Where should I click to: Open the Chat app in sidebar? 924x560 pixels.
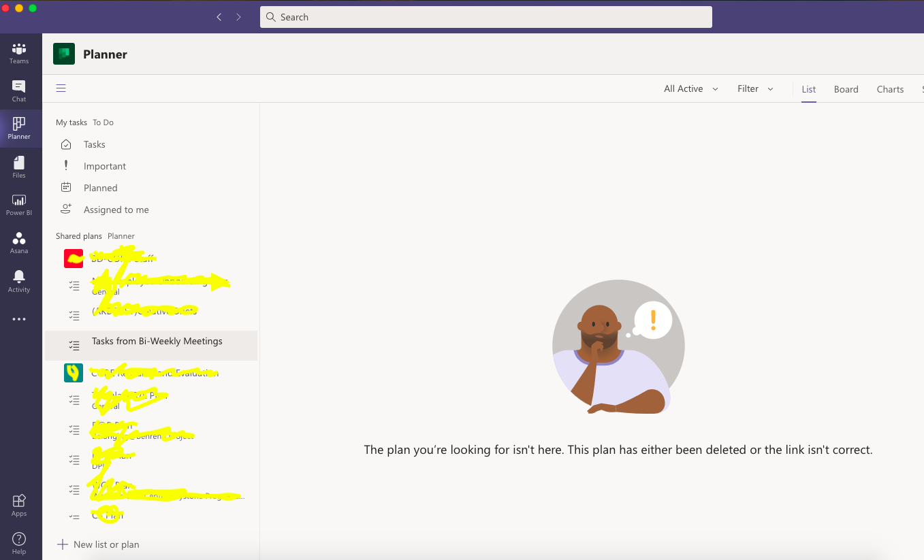(19, 91)
